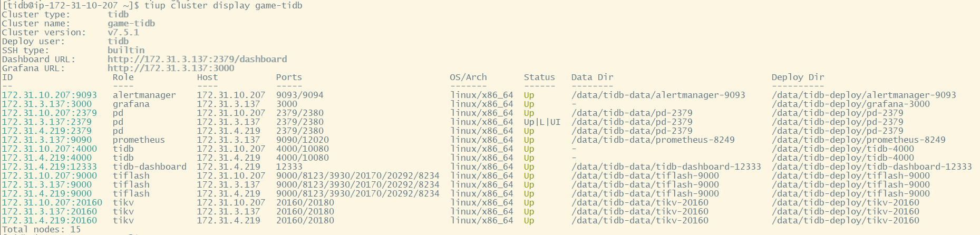The image size is (980, 235).
Task: Click the ID 172.31.4.219:20160
Action: (50, 220)
